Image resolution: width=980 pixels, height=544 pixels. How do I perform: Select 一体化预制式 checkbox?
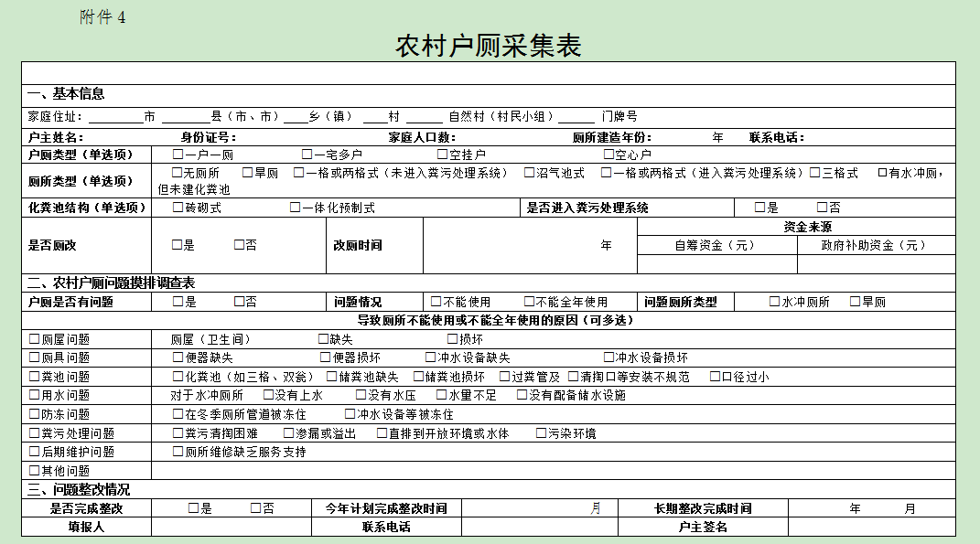[x=296, y=208]
